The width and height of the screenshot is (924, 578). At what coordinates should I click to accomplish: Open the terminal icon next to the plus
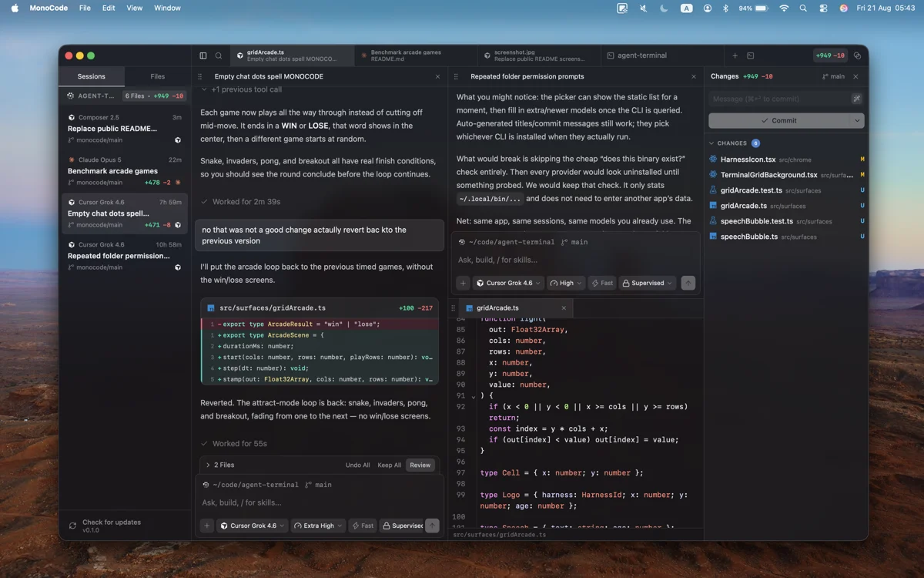click(x=751, y=55)
